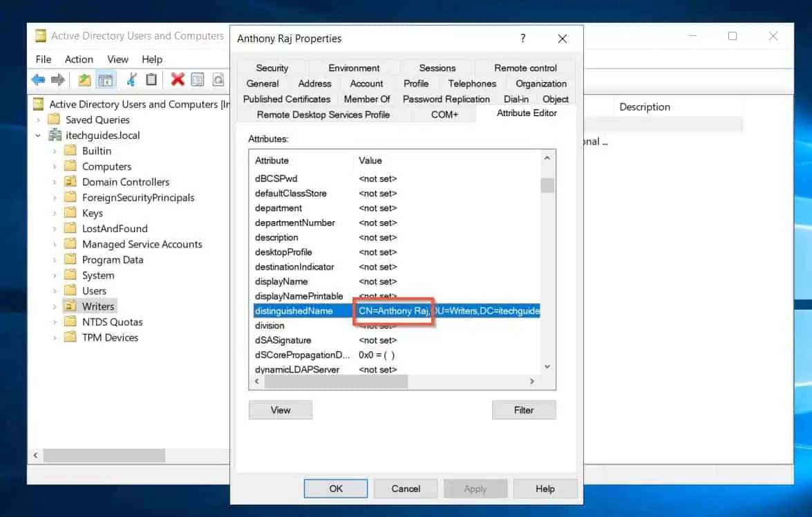Open the View menu

(117, 59)
